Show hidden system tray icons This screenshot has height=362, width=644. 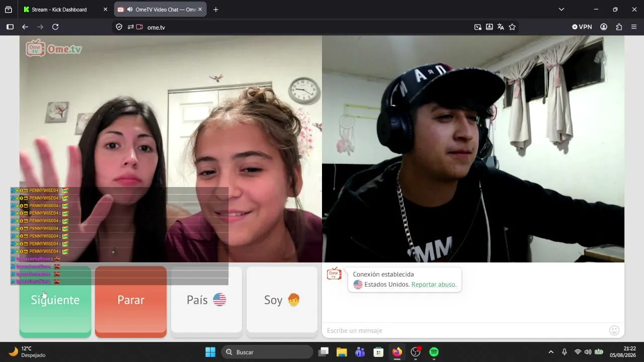(551, 352)
